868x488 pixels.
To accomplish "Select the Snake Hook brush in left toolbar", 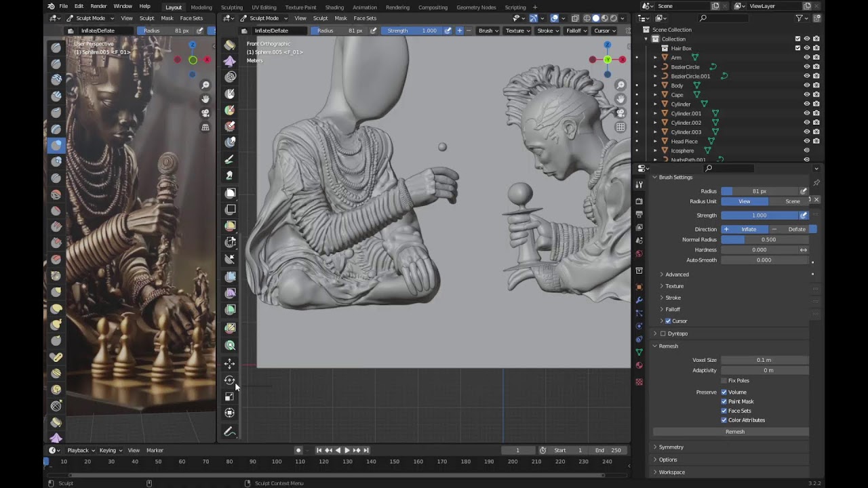I will click(x=56, y=324).
